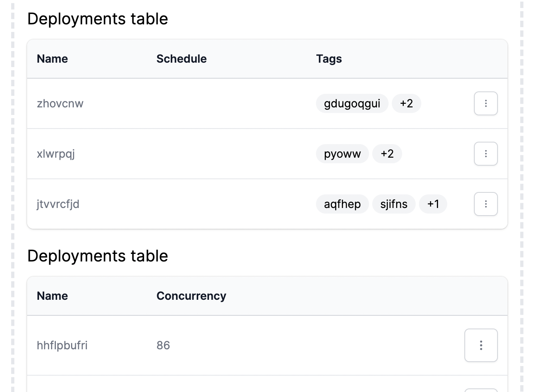533x392 pixels.
Task: Select the gdugoqgui tag chip
Action: click(352, 103)
